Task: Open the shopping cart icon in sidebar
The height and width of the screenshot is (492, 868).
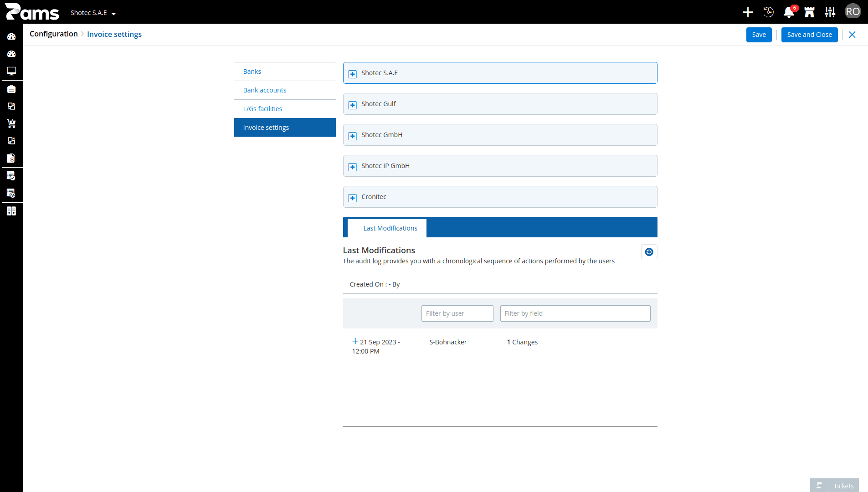Action: pyautogui.click(x=11, y=123)
